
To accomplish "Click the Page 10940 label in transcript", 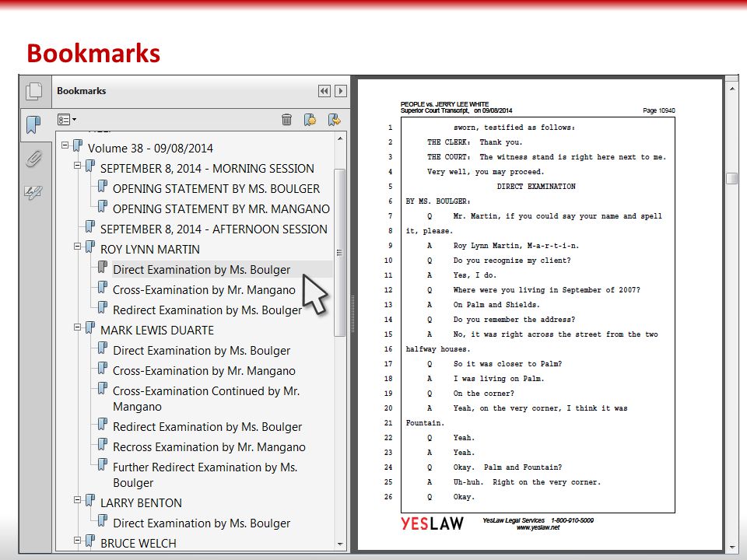I will [659, 110].
